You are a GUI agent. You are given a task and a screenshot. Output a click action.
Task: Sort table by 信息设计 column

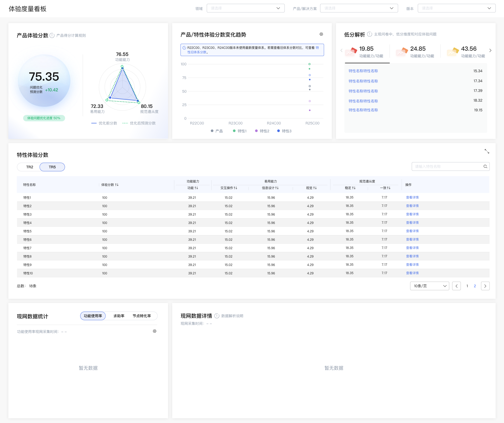pyautogui.click(x=277, y=188)
